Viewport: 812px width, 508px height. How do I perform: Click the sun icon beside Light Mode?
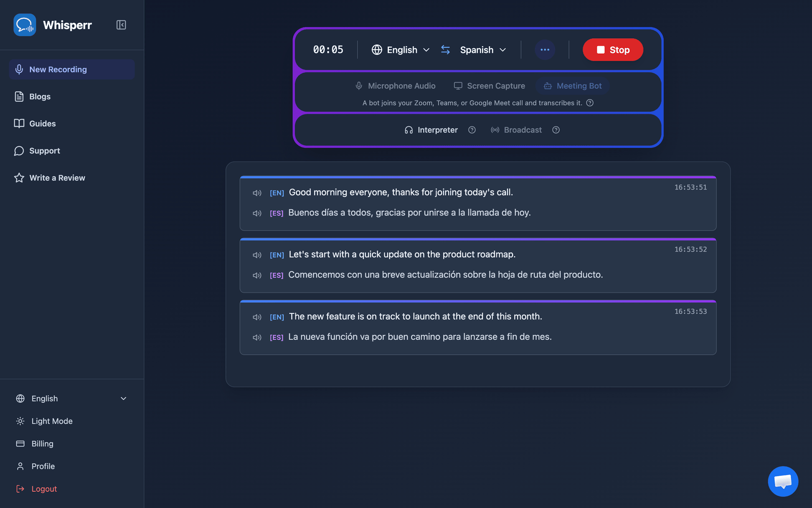[x=20, y=421]
